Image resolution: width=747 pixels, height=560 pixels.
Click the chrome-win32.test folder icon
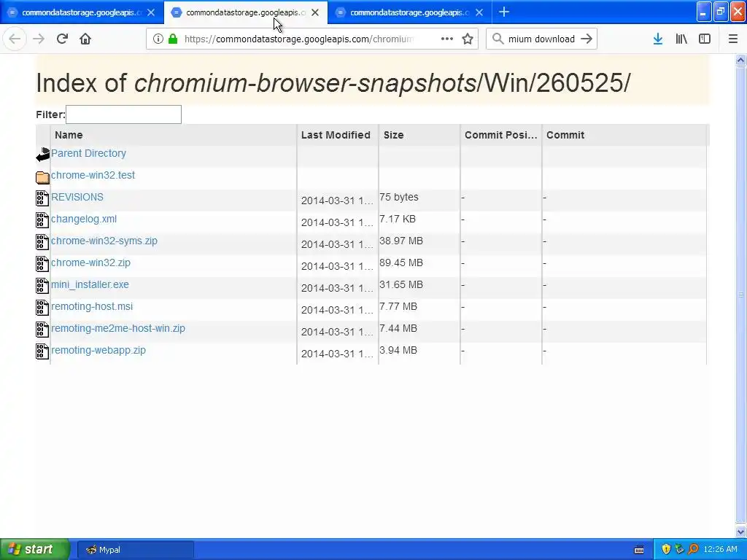tap(42, 178)
